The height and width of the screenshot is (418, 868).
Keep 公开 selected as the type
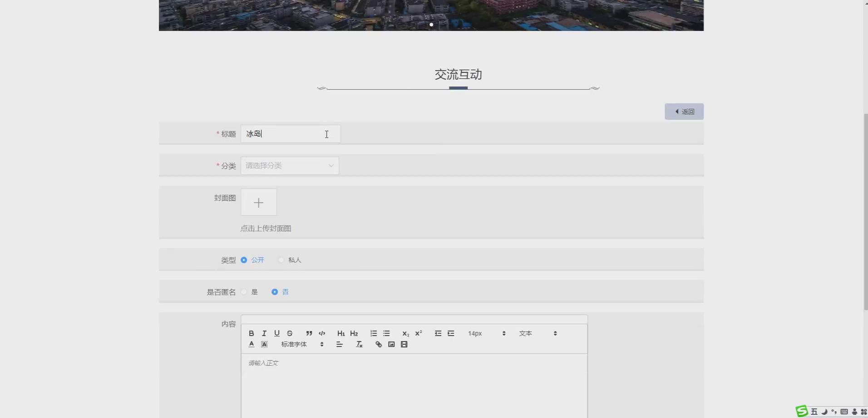(x=244, y=259)
